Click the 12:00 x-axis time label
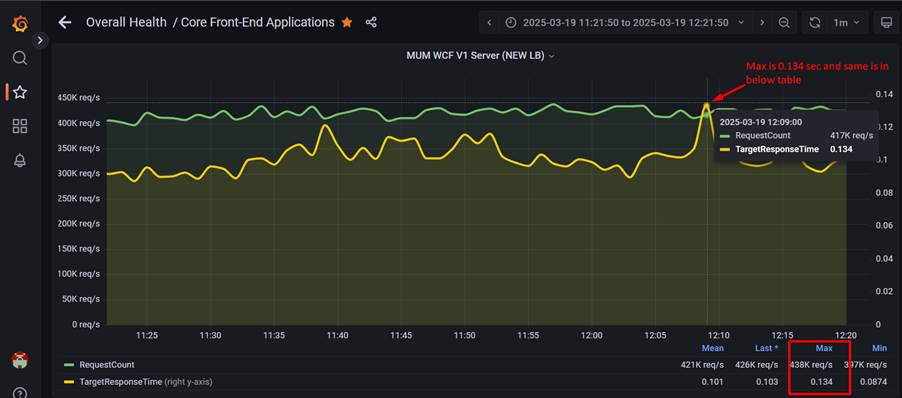Screen dimensions: 902x398 [x=591, y=335]
